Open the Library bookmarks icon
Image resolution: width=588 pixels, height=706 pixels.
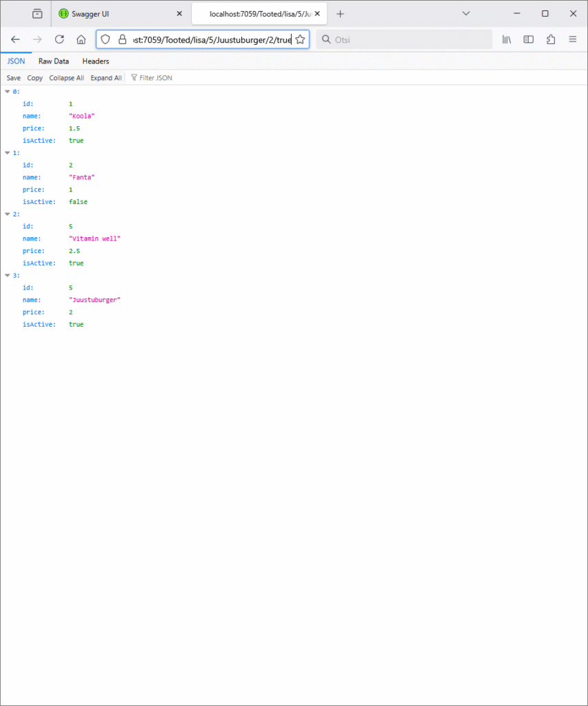[506, 39]
